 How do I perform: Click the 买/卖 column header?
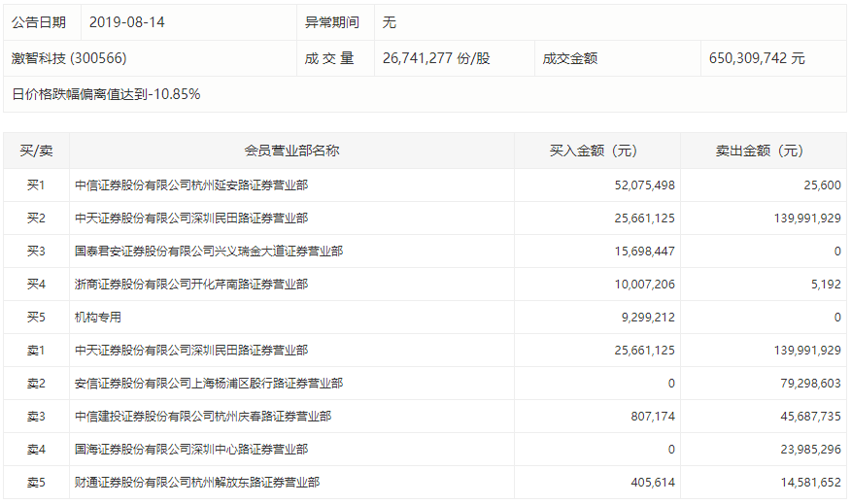(x=36, y=151)
